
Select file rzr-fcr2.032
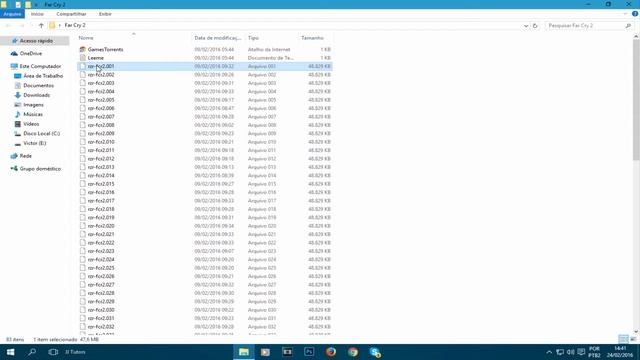[101, 327]
